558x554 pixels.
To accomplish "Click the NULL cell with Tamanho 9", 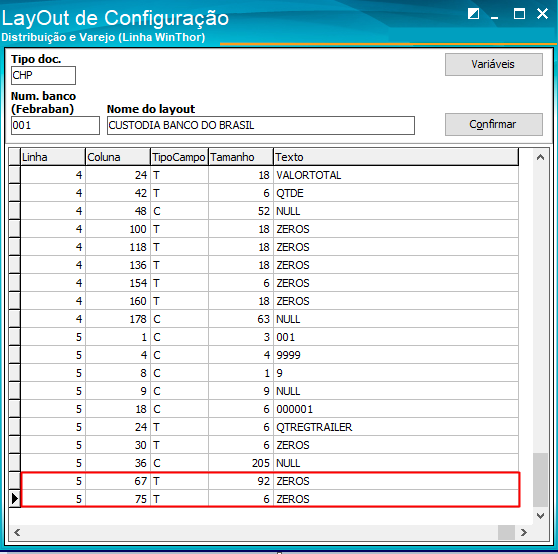I will (396, 391).
